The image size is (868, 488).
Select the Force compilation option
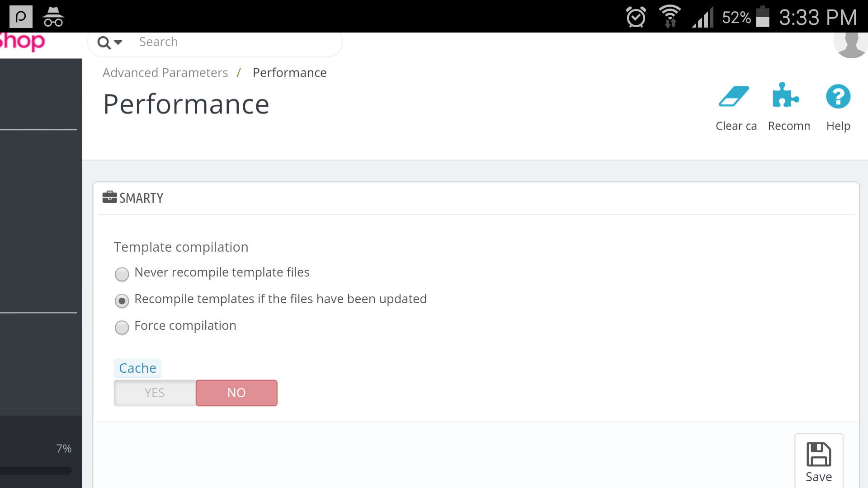coord(122,328)
